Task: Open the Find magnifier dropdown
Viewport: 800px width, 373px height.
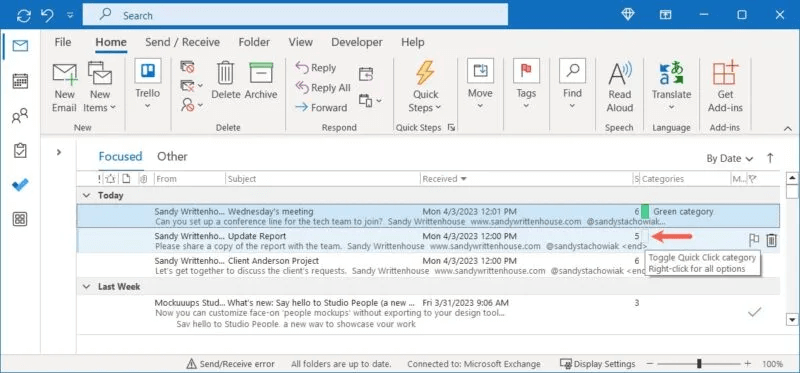Action: (572, 85)
